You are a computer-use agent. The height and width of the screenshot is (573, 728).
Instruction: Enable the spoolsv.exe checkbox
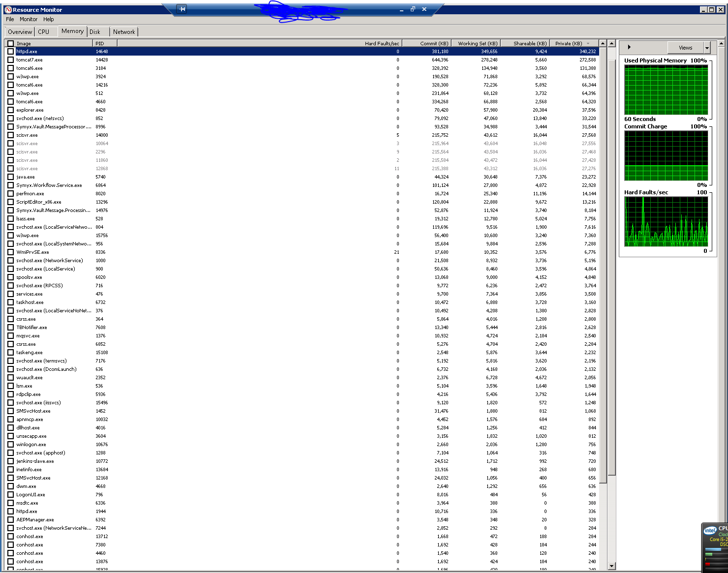click(x=11, y=277)
